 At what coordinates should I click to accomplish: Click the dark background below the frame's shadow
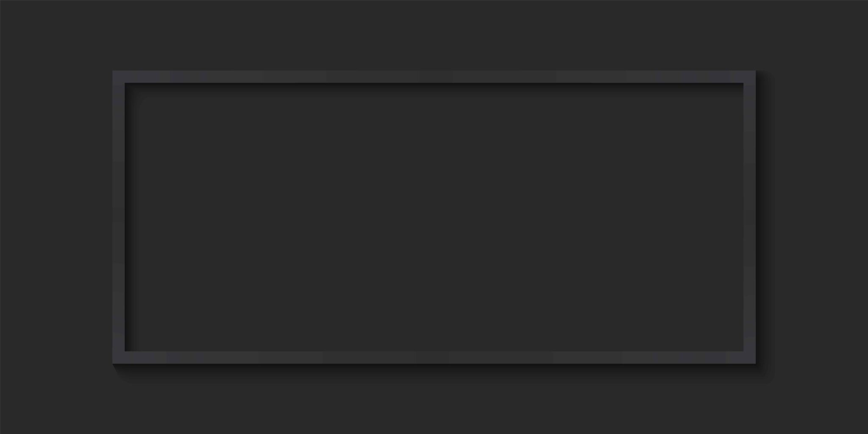(434, 409)
